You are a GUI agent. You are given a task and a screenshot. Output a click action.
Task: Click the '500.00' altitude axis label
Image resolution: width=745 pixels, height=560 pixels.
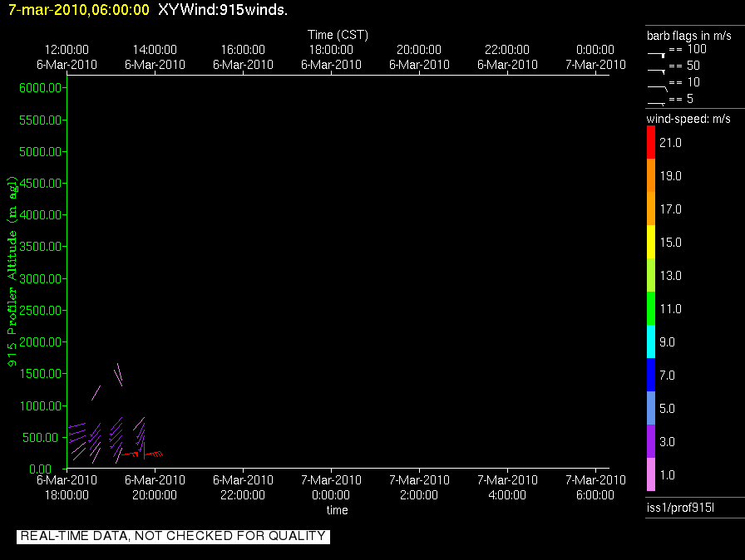pos(41,438)
